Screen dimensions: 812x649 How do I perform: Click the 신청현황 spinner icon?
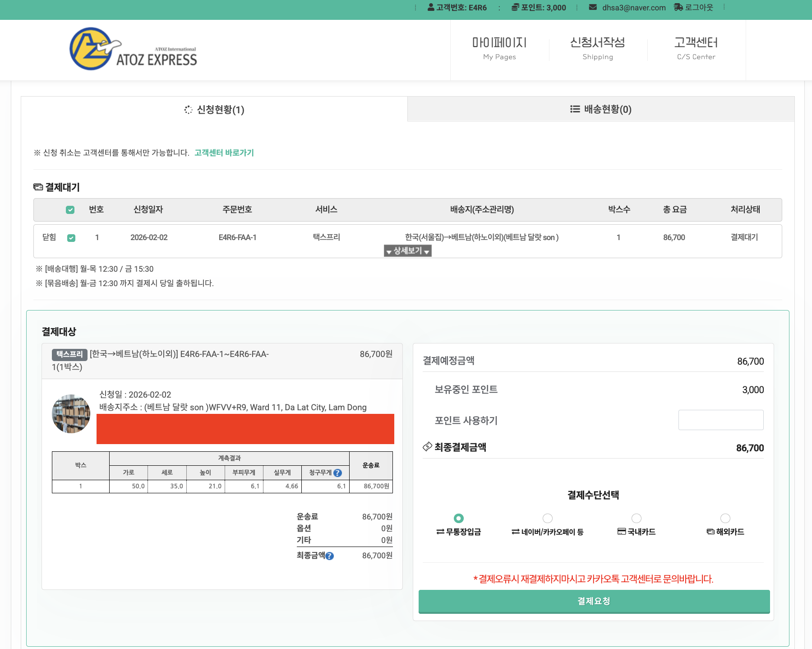pyautogui.click(x=189, y=110)
